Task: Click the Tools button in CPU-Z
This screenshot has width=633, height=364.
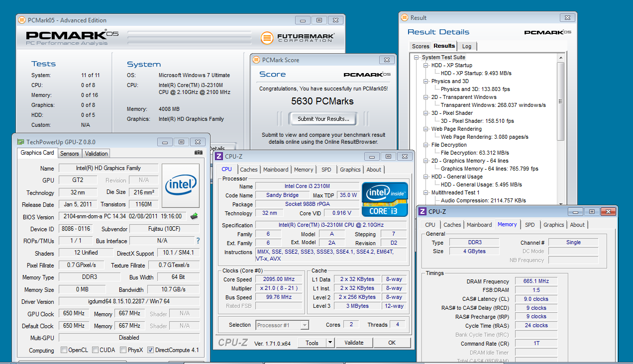Action: [x=312, y=343]
